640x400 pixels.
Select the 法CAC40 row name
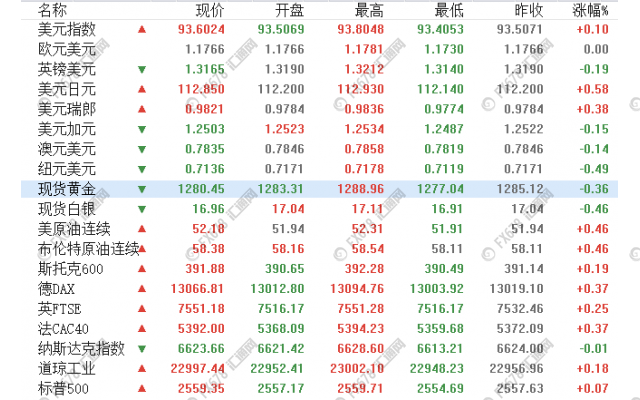click(63, 329)
